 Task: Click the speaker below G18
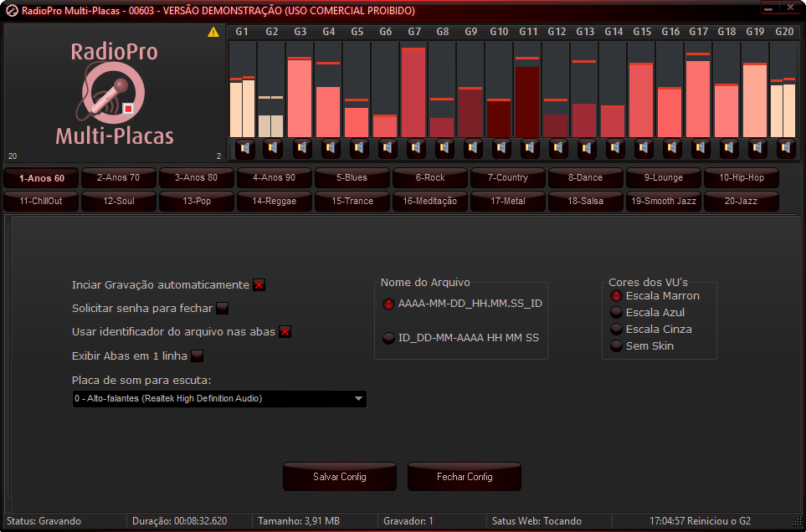click(729, 148)
